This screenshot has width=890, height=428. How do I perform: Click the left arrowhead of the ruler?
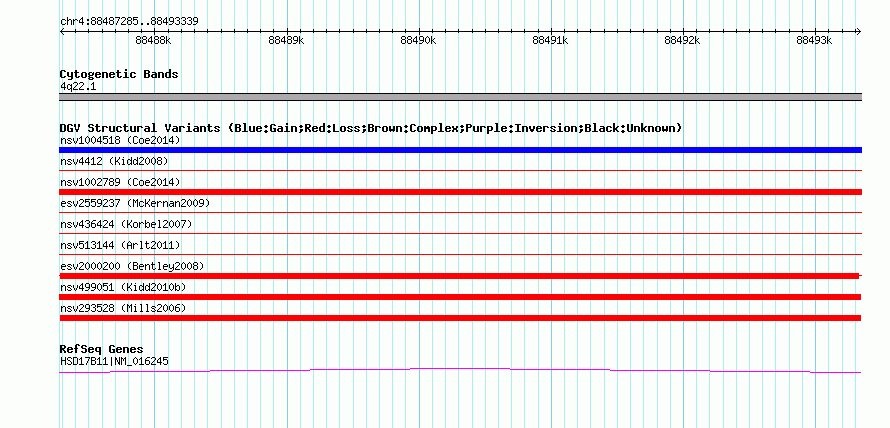pos(62,31)
